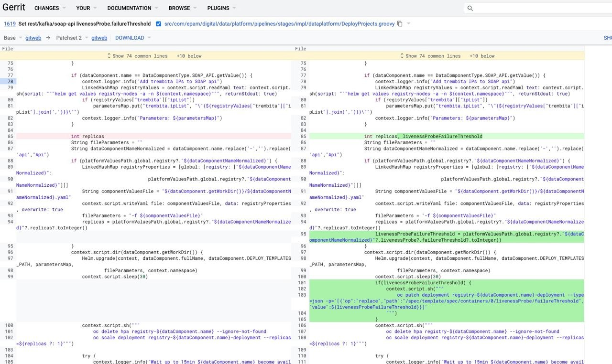
Task: Open the YOUR menu
Action: (87, 8)
